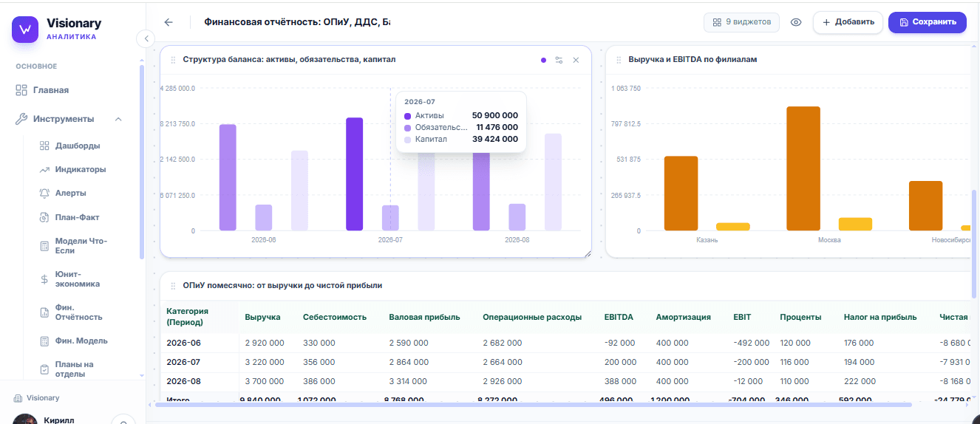Click the Фин. Модель calculator icon
This screenshot has width=980, height=424.
pos(44,341)
